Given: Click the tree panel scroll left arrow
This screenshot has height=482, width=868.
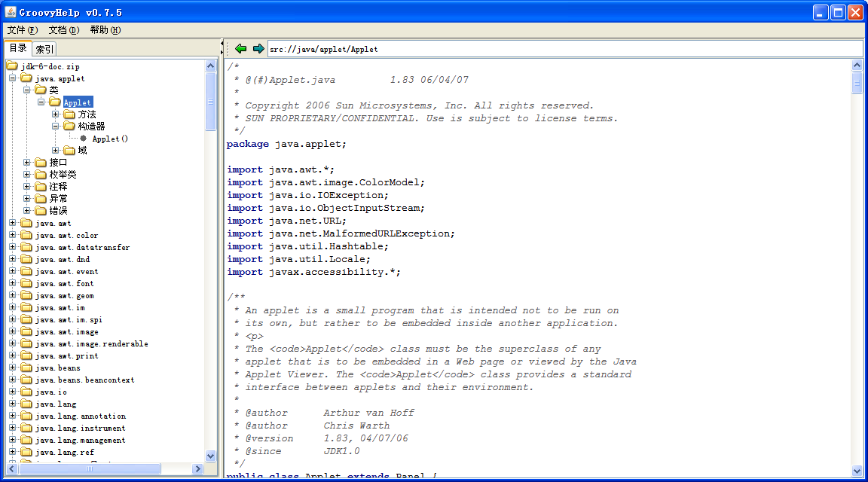Looking at the screenshot, I should 11,468.
